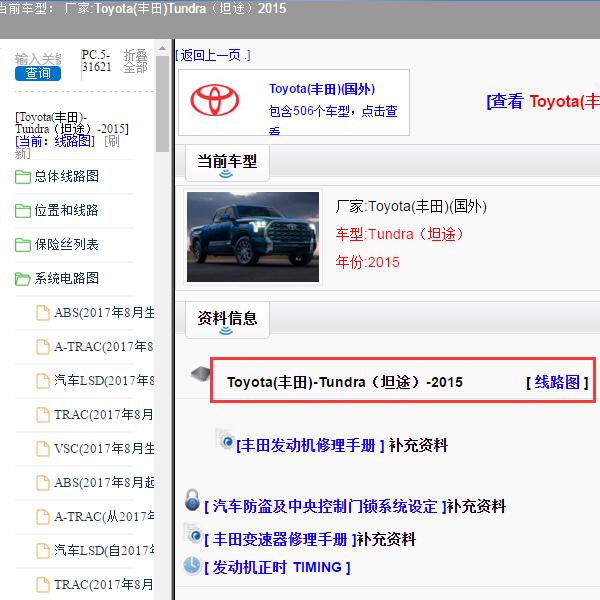Open A-TRAC(2017年8 wiring entry

point(104,347)
